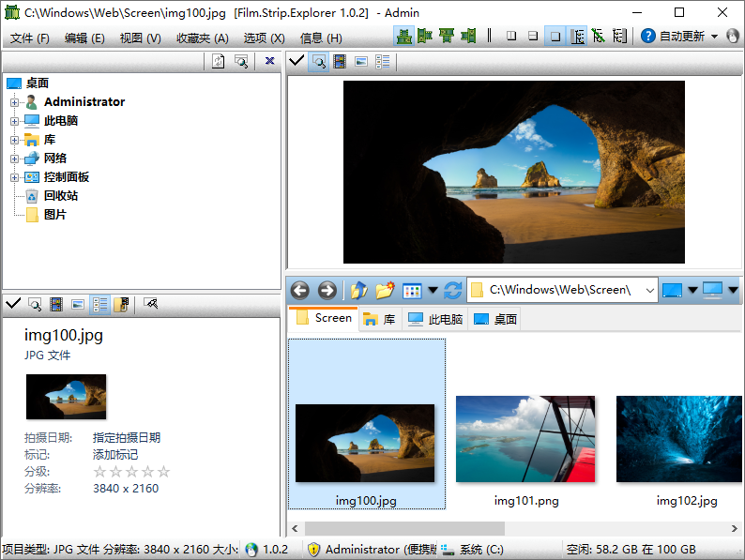
Task: Expand the 网络 tree node
Action: (x=15, y=159)
